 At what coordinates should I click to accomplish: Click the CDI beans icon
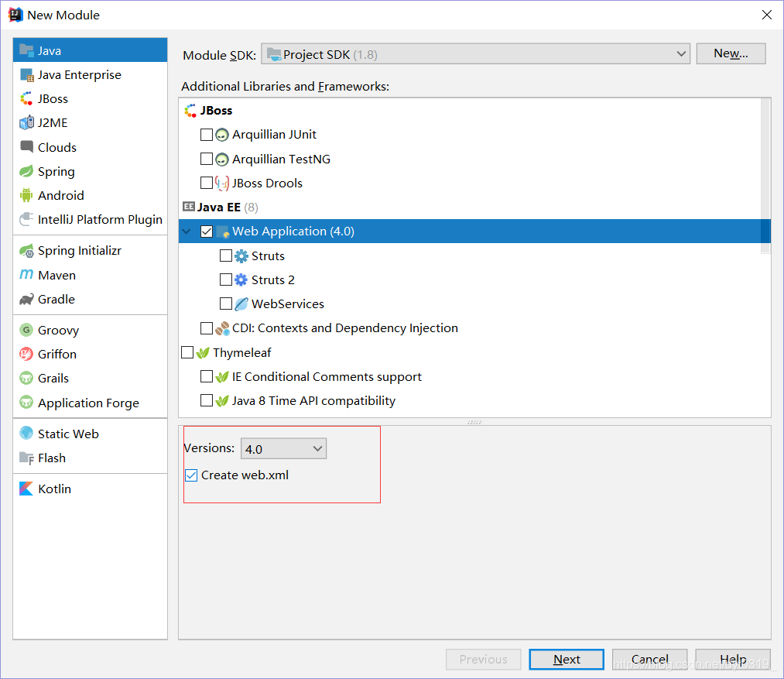coord(222,328)
